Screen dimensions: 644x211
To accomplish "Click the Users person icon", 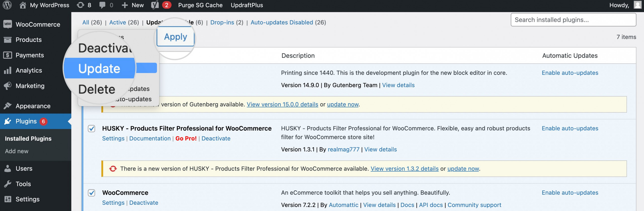I will 8,168.
